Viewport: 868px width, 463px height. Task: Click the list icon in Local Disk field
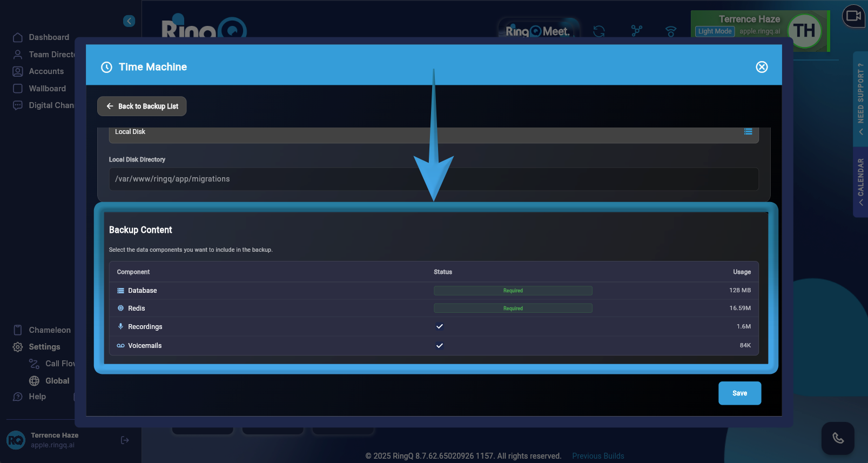coord(748,132)
